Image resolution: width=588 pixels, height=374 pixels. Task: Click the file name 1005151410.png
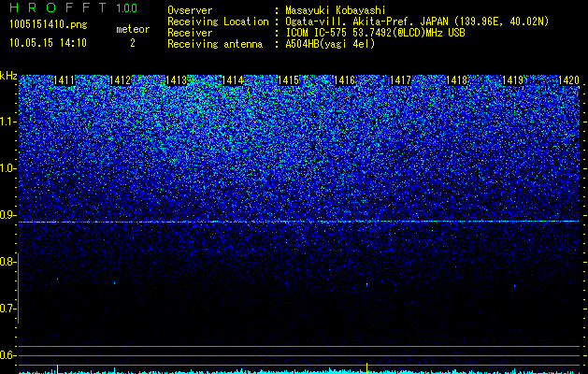point(49,25)
